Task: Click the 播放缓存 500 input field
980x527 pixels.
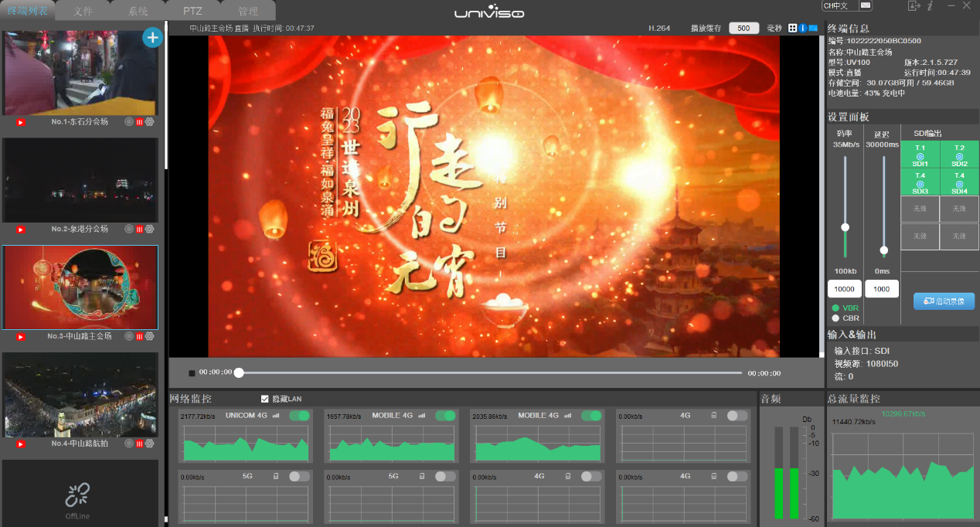Action: 744,28
